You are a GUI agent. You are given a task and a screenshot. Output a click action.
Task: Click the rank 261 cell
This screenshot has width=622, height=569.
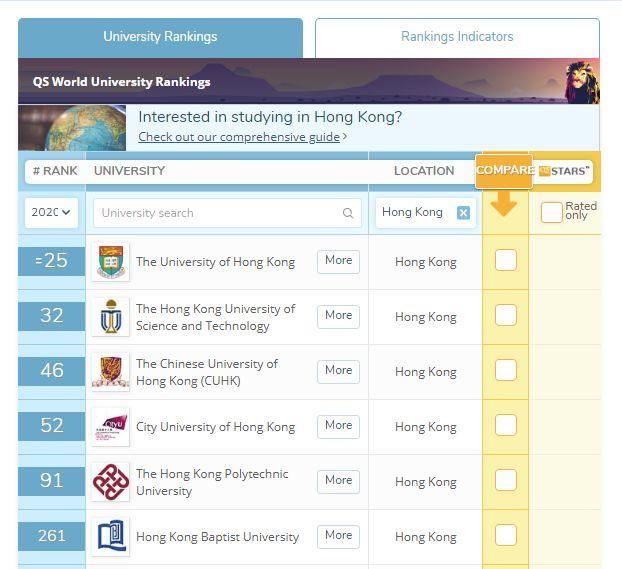tap(52, 536)
